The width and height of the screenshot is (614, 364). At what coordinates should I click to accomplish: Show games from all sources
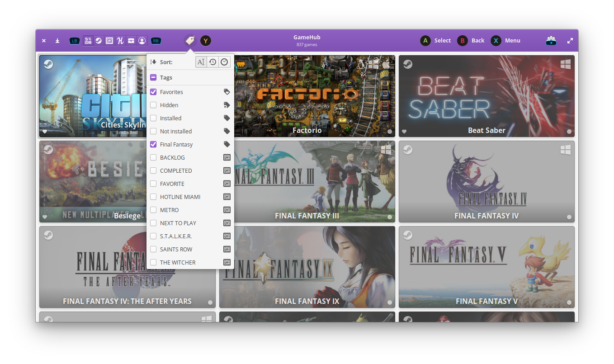(88, 41)
